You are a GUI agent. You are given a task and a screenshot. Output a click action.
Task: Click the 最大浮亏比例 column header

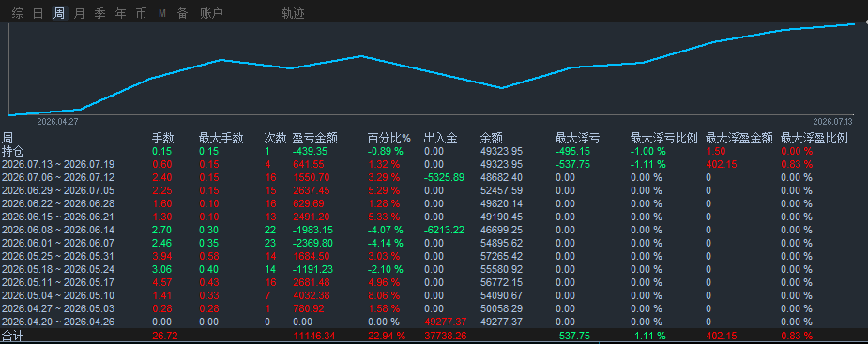pos(663,139)
